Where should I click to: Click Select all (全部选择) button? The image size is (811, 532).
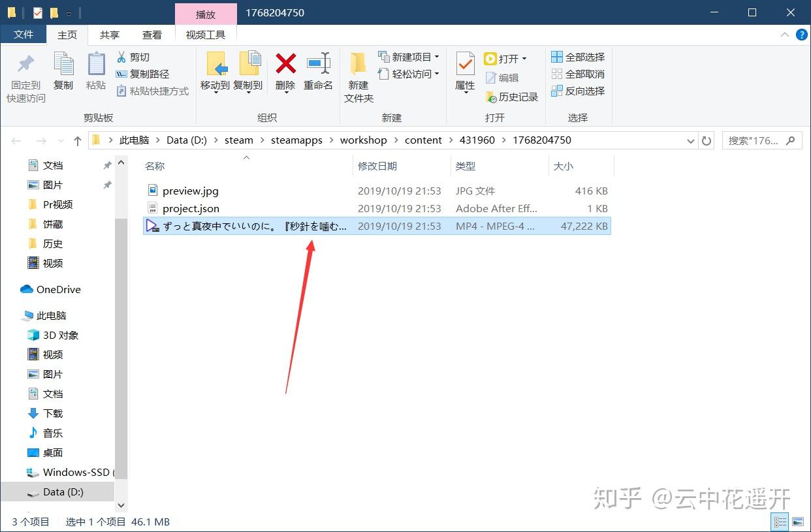[578, 57]
